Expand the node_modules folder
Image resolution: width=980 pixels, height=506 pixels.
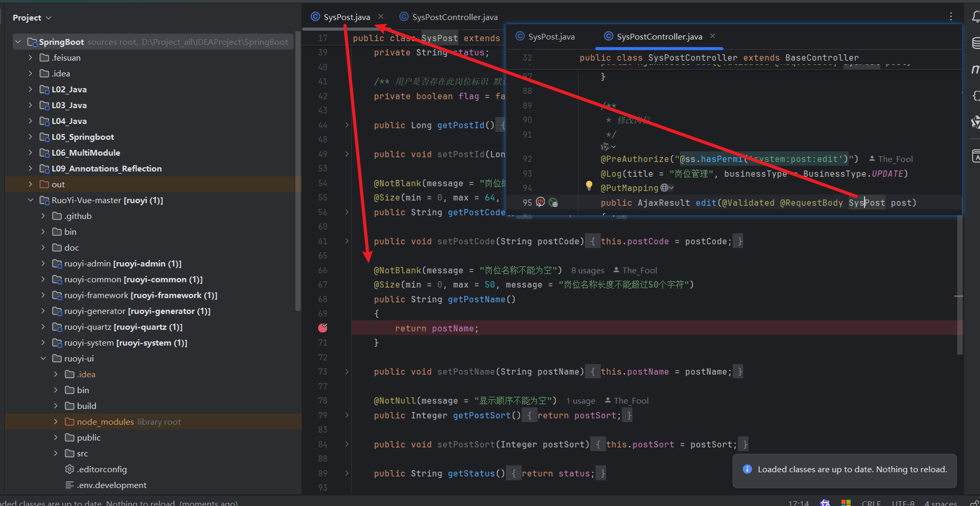click(x=56, y=422)
